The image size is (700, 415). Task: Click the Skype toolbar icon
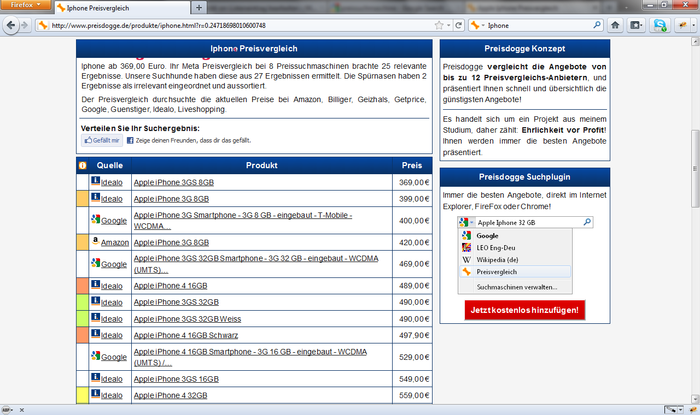pos(660,25)
